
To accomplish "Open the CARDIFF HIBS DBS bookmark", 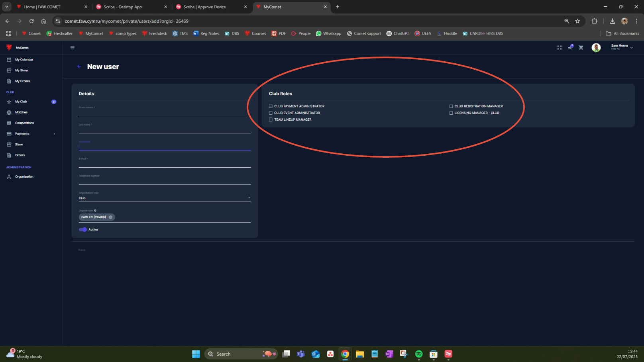I will [483, 33].
